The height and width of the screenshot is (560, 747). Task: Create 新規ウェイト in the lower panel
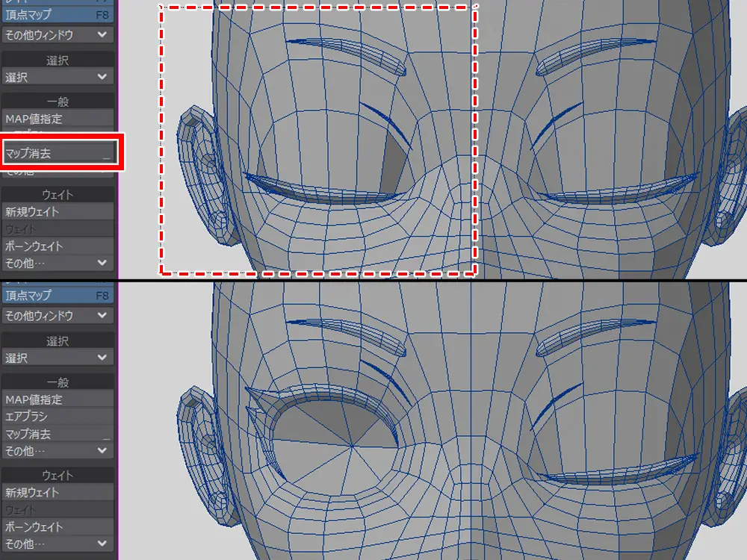(58, 493)
